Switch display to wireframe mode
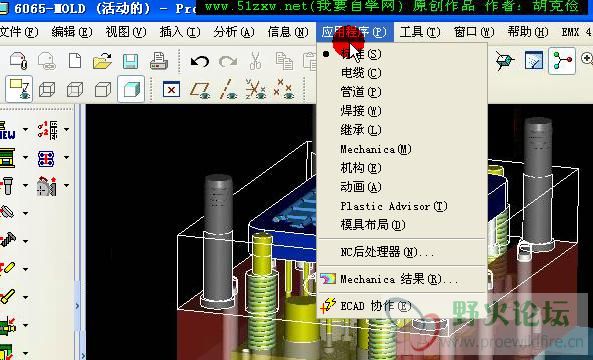Viewport: 593px width, 360px height. pos(47,89)
